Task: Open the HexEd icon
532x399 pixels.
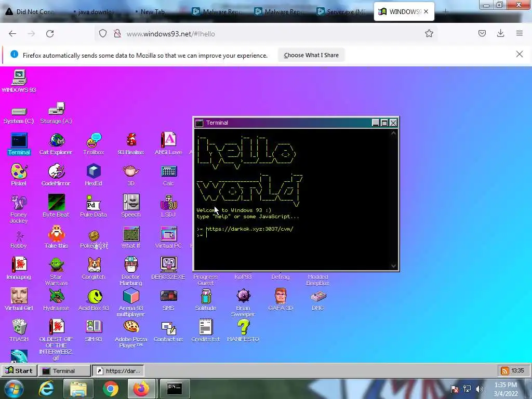Action: 94,175
